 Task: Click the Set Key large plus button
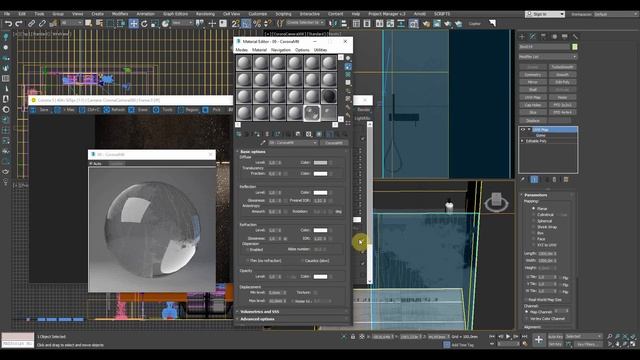[x=539, y=340]
